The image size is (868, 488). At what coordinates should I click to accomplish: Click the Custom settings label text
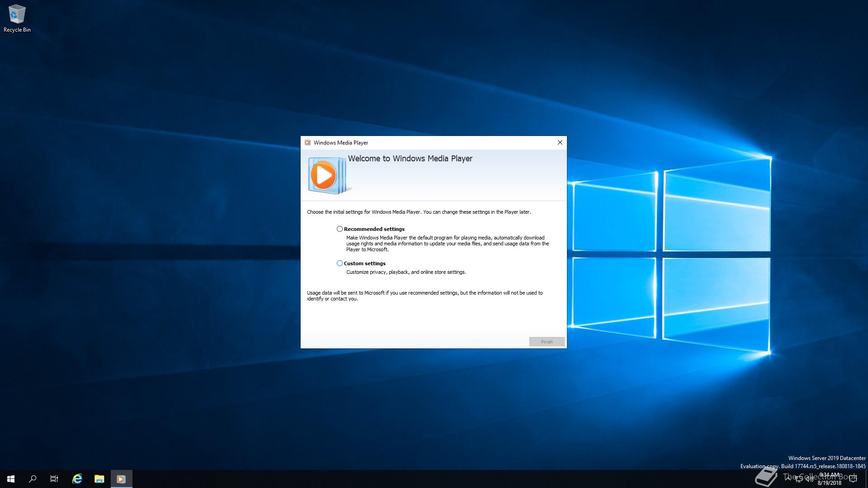[x=364, y=263]
